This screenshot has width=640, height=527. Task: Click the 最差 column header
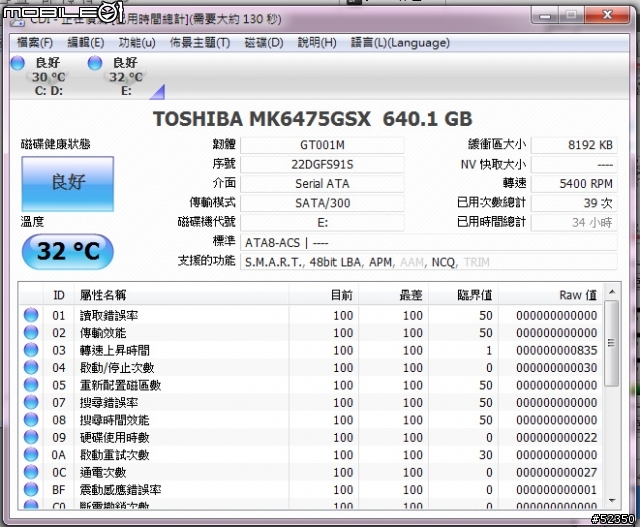click(x=393, y=295)
